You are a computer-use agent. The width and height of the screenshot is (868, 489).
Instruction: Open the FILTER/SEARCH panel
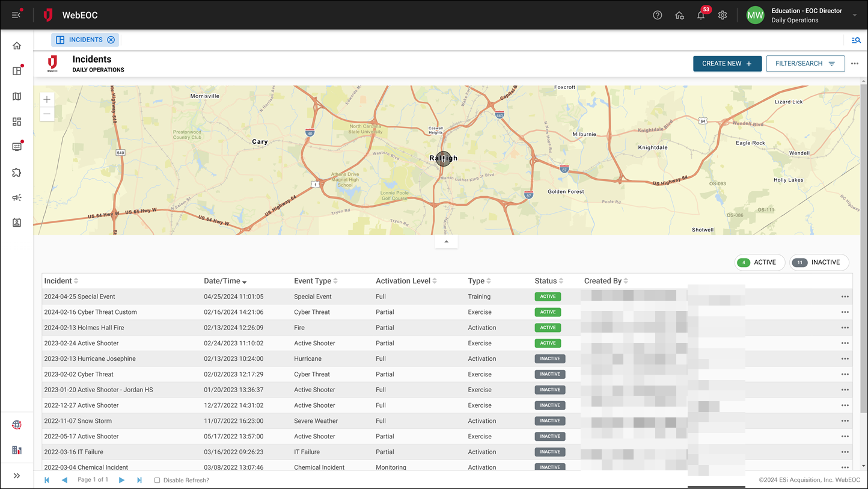coord(805,63)
